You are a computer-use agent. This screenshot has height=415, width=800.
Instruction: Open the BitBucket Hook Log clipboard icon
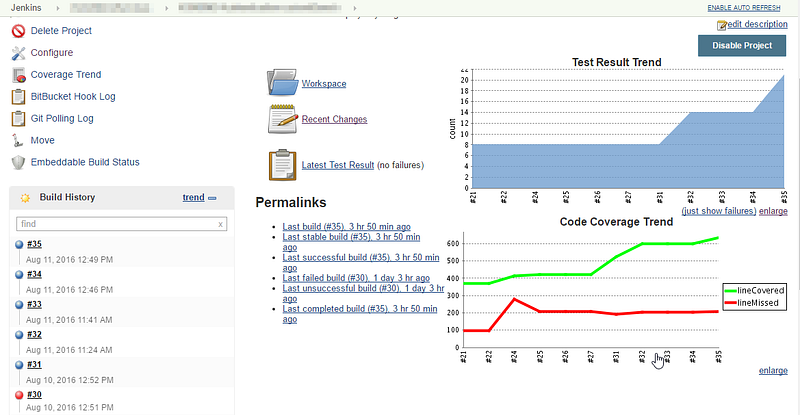[x=18, y=96]
